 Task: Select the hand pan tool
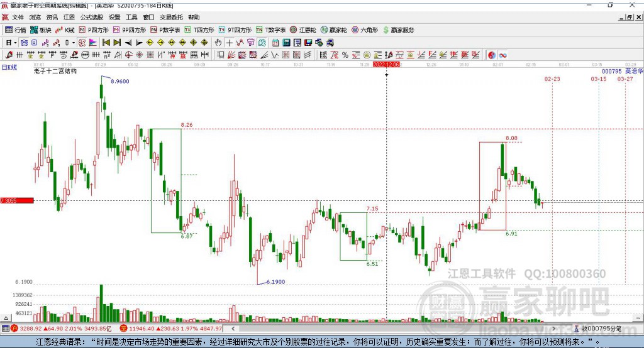[x=218, y=43]
